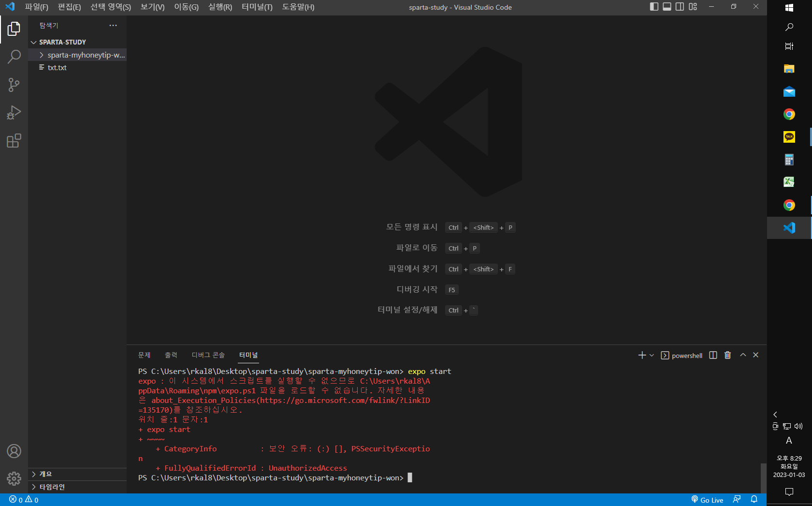Show errors and warnings count in status bar

click(24, 500)
